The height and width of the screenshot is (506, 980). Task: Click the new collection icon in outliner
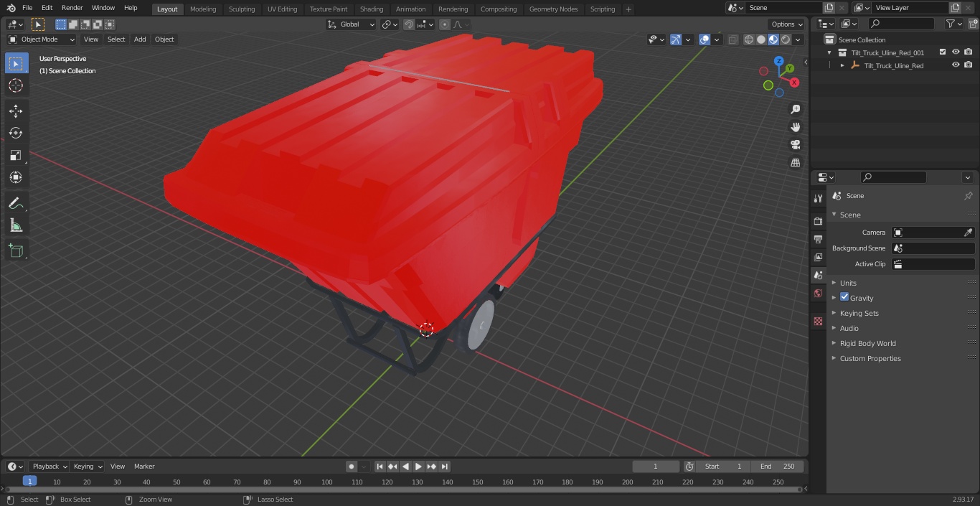[972, 24]
